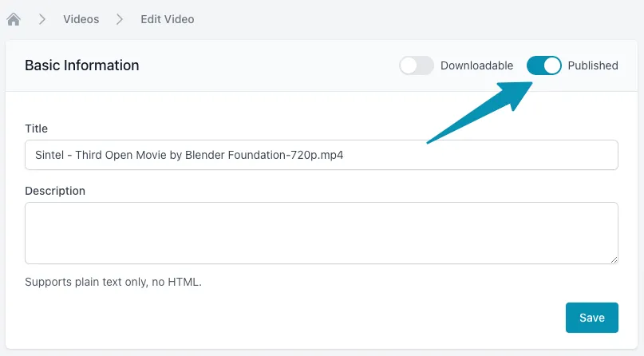Image resolution: width=644 pixels, height=356 pixels.
Task: Click the chevron after the home icon
Action: 41,19
